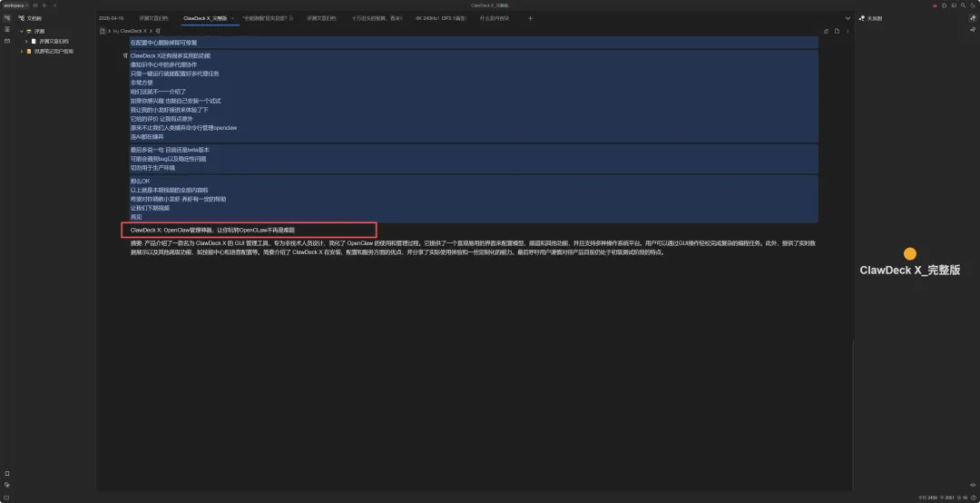Click the 摘要 summary paragraph

(474, 248)
